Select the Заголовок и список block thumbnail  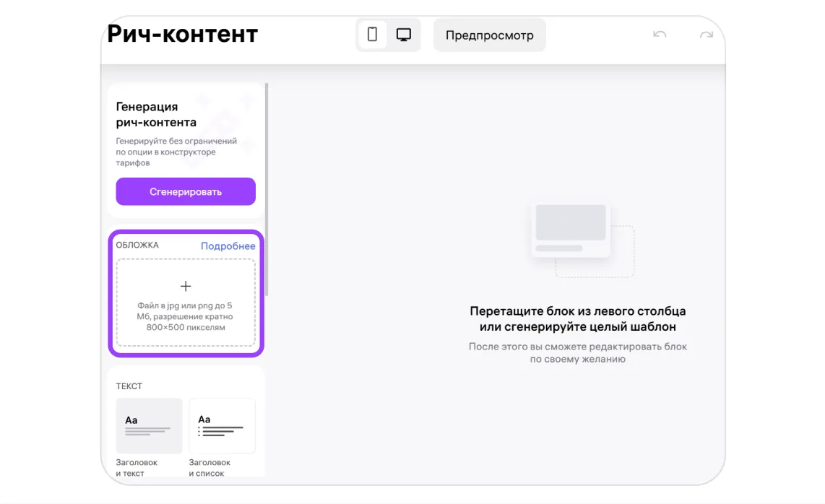click(x=222, y=425)
